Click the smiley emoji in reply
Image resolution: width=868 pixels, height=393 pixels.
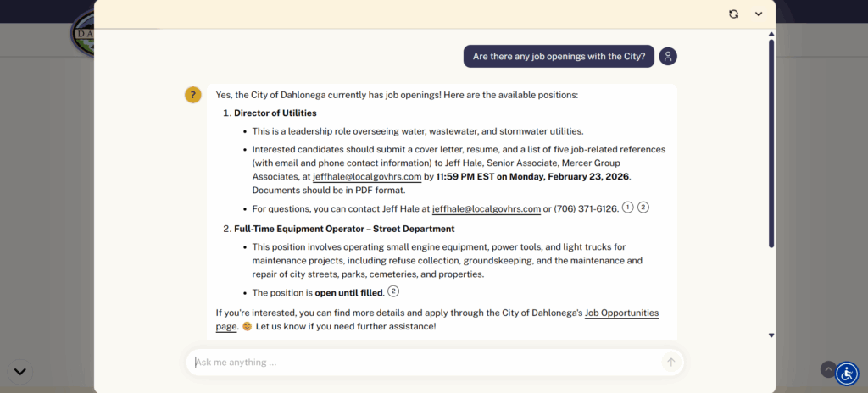point(247,327)
